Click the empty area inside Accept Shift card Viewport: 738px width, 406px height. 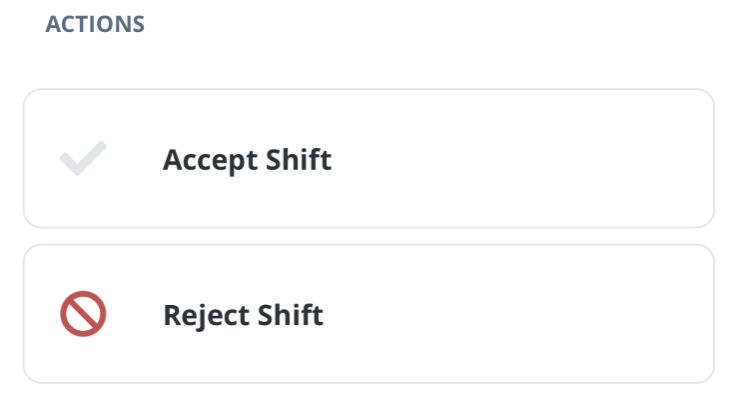[x=518, y=158]
